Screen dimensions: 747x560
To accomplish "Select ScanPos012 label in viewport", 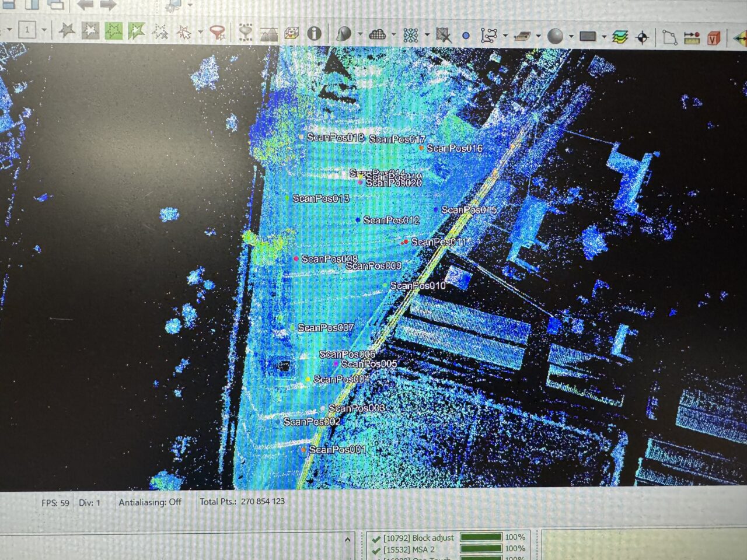I will 392,220.
